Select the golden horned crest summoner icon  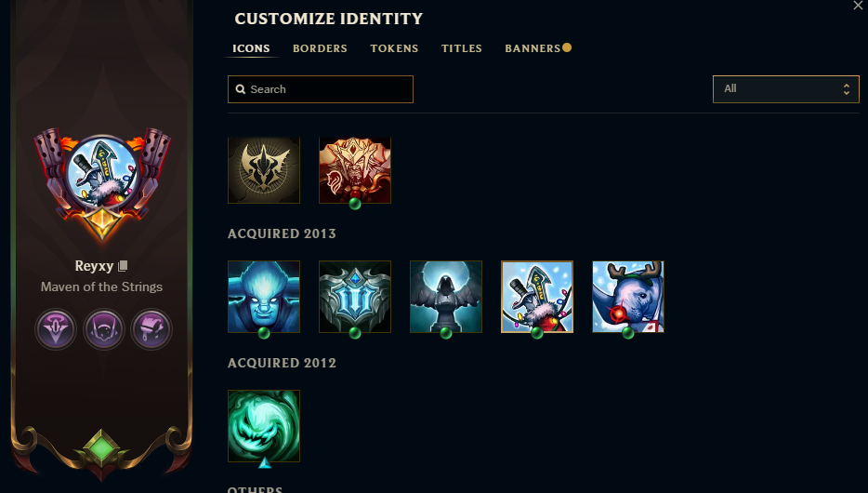pyautogui.click(x=264, y=170)
